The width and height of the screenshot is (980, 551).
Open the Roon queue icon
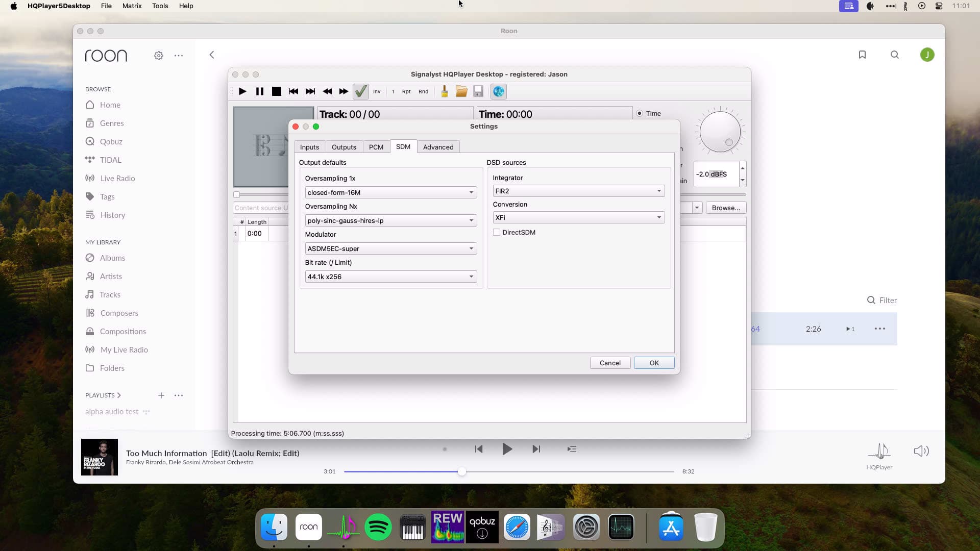coord(572,449)
